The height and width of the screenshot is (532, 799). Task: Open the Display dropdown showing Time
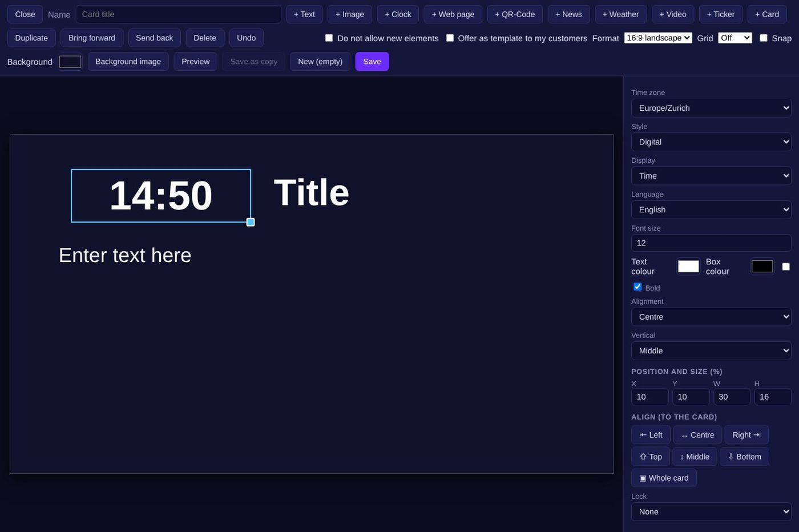(x=711, y=176)
